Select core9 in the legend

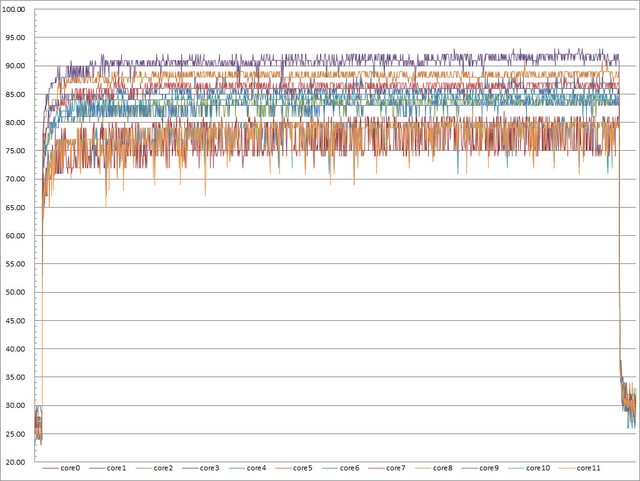point(489,468)
